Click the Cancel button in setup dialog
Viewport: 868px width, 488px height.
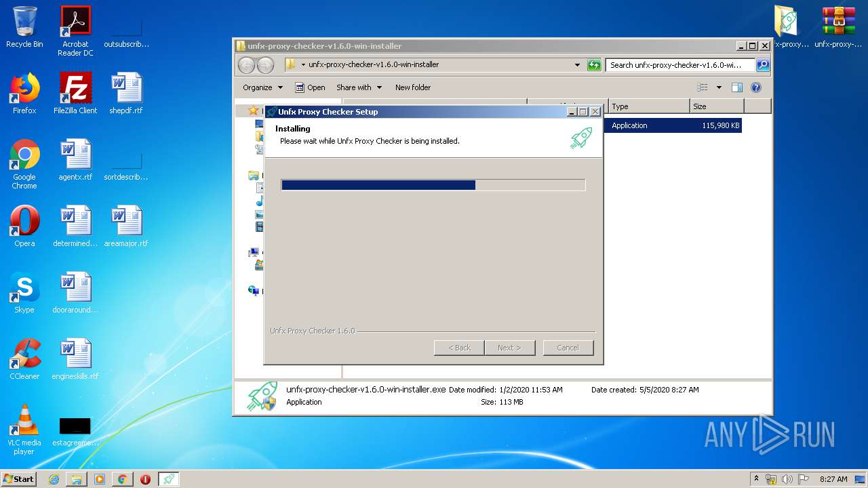click(568, 348)
